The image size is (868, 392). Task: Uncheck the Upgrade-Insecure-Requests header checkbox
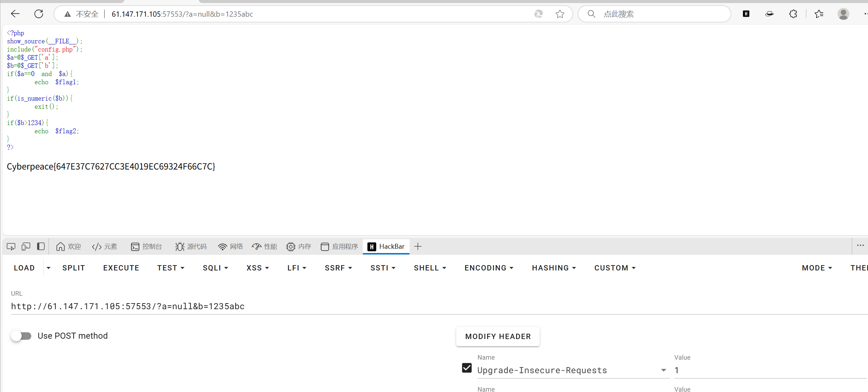(x=467, y=368)
